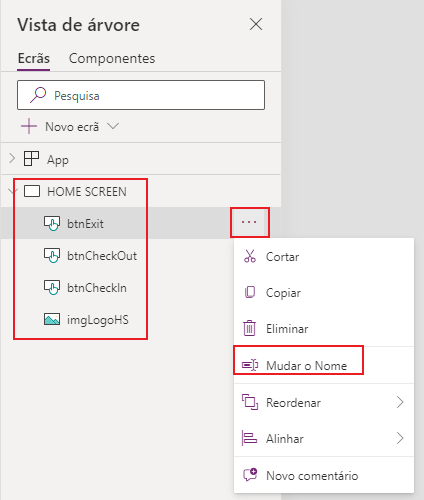Focus the Pesquisa search field

coord(141,95)
